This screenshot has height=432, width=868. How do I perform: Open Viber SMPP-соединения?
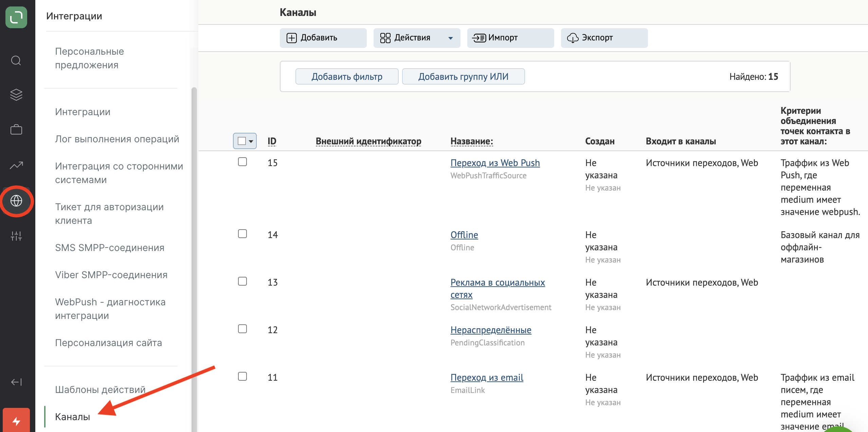pos(111,275)
